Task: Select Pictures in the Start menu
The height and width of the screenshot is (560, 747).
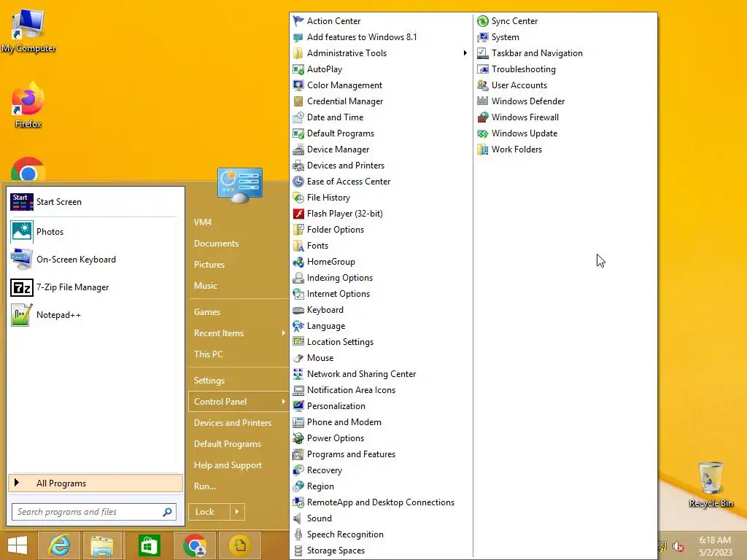Action: (x=209, y=264)
